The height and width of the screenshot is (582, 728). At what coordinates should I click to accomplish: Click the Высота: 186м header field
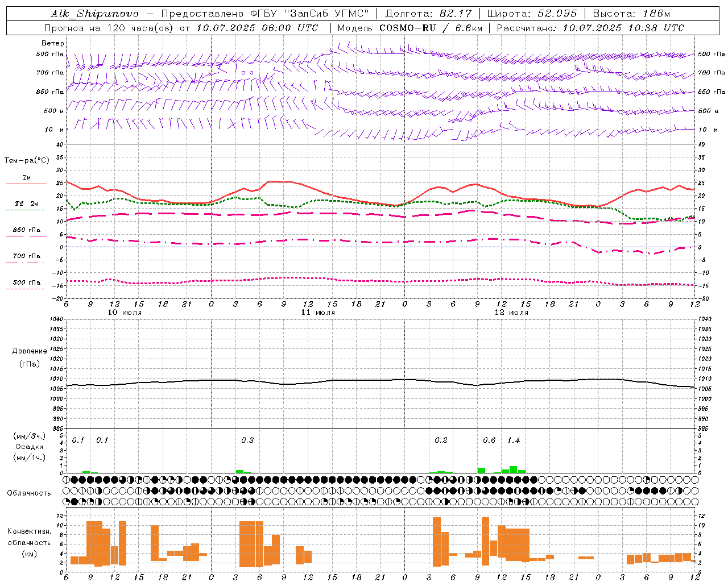point(632,14)
